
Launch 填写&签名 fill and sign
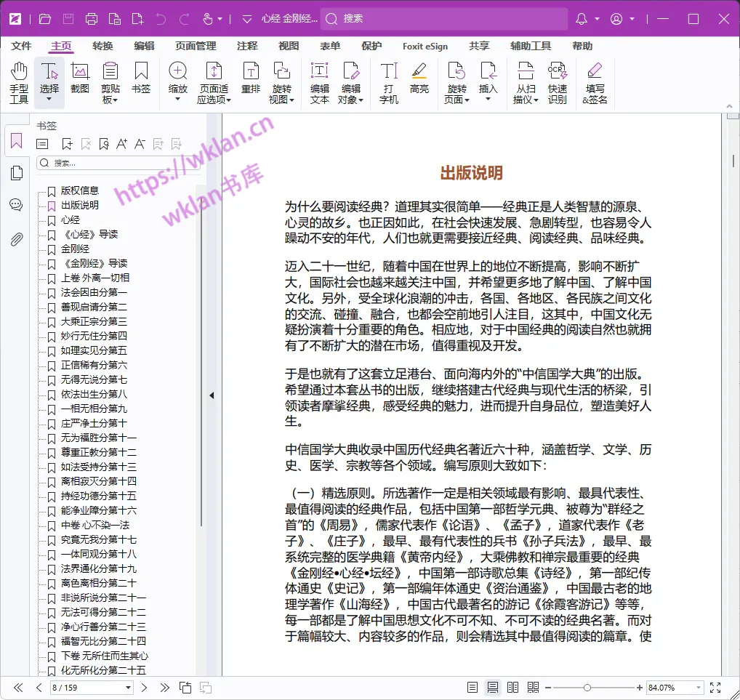point(596,80)
